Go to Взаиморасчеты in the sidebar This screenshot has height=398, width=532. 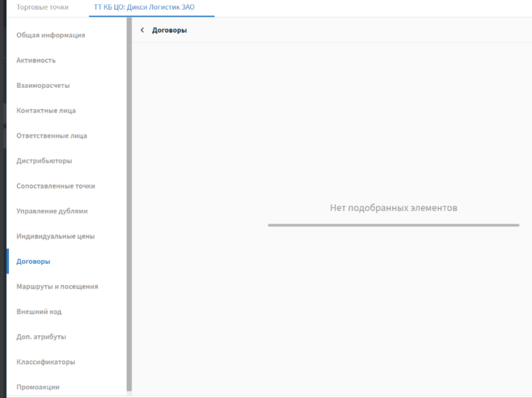[43, 86]
